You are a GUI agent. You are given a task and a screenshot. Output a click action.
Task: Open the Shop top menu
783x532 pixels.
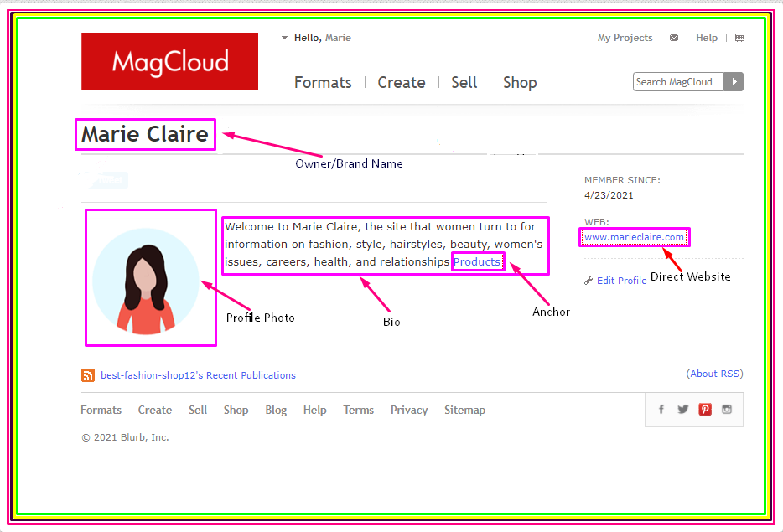tap(520, 82)
